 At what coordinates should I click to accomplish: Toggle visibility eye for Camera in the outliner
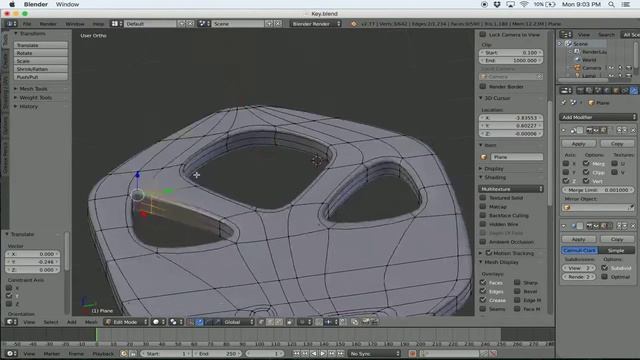pos(611,68)
